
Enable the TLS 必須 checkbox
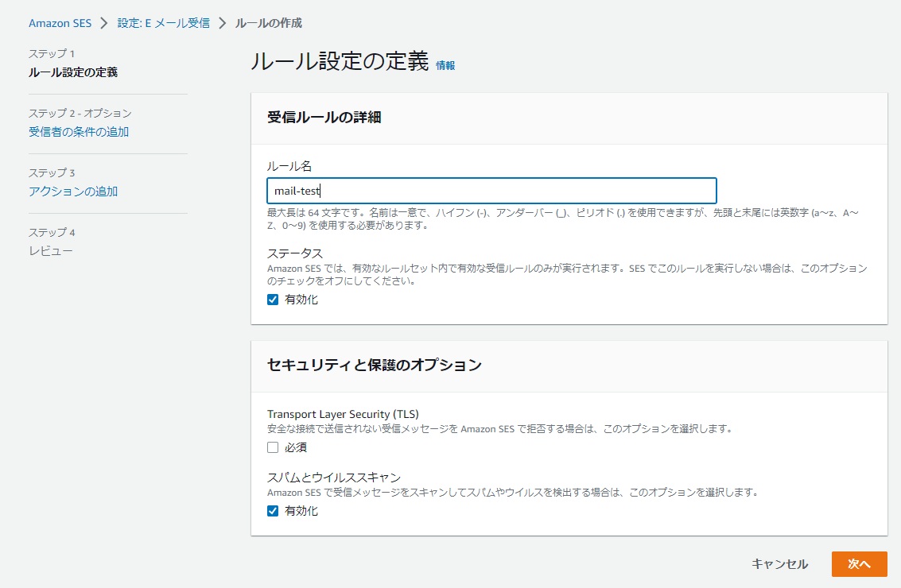pos(273,447)
